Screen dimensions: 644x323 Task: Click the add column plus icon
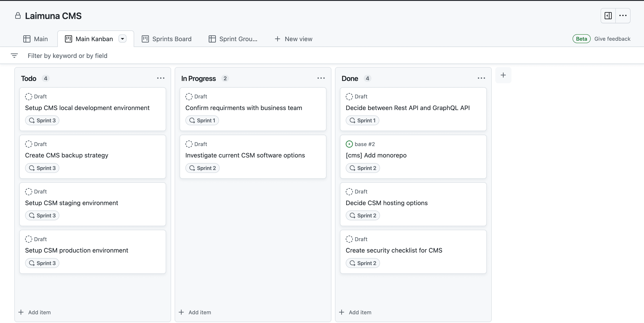(x=503, y=75)
